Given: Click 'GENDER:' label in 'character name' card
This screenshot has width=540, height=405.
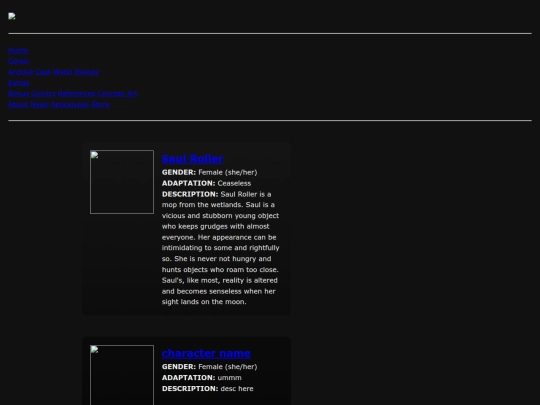Looking at the screenshot, I should pyautogui.click(x=179, y=367).
